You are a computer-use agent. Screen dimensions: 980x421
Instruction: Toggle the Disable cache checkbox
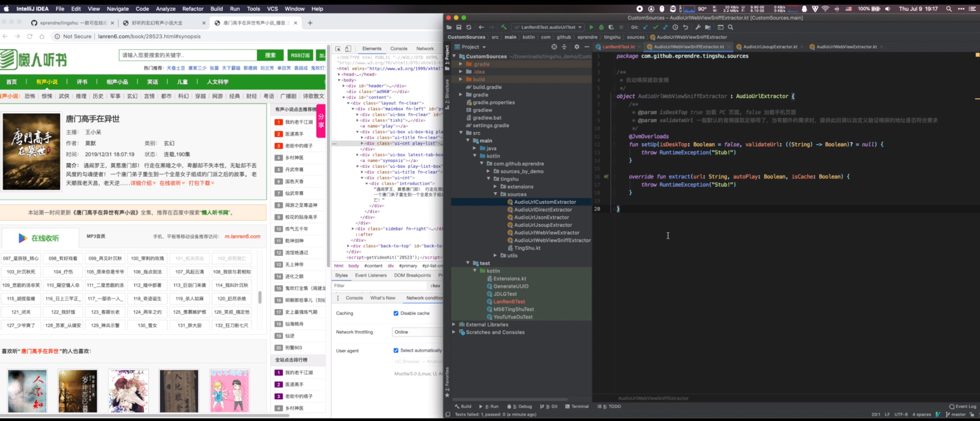[396, 313]
